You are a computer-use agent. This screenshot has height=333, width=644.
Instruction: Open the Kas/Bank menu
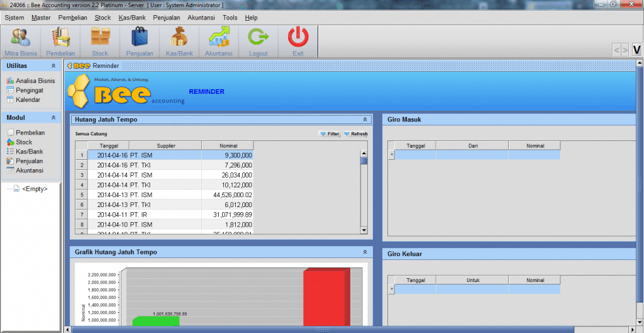pyautogui.click(x=132, y=18)
